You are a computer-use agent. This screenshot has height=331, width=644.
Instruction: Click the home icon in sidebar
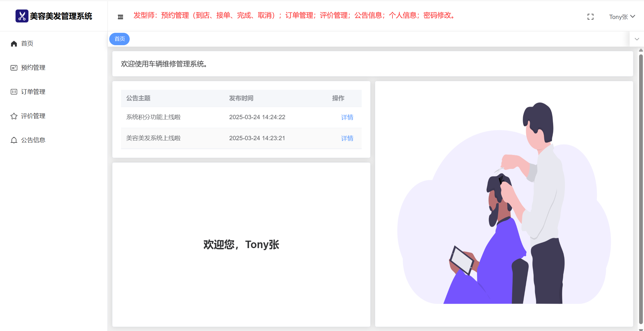tap(14, 43)
